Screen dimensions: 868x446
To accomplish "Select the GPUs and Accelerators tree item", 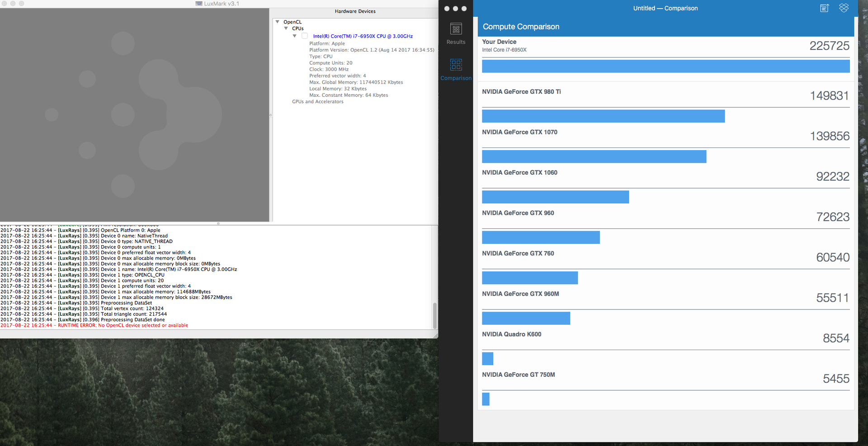I will [x=318, y=102].
